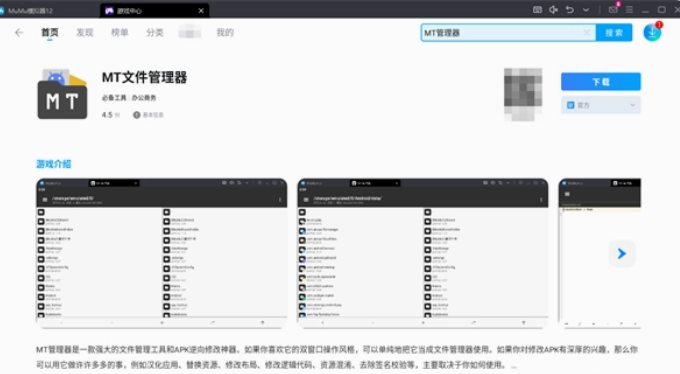Click the blue 下载 download button
The image size is (680, 374).
pyautogui.click(x=601, y=82)
